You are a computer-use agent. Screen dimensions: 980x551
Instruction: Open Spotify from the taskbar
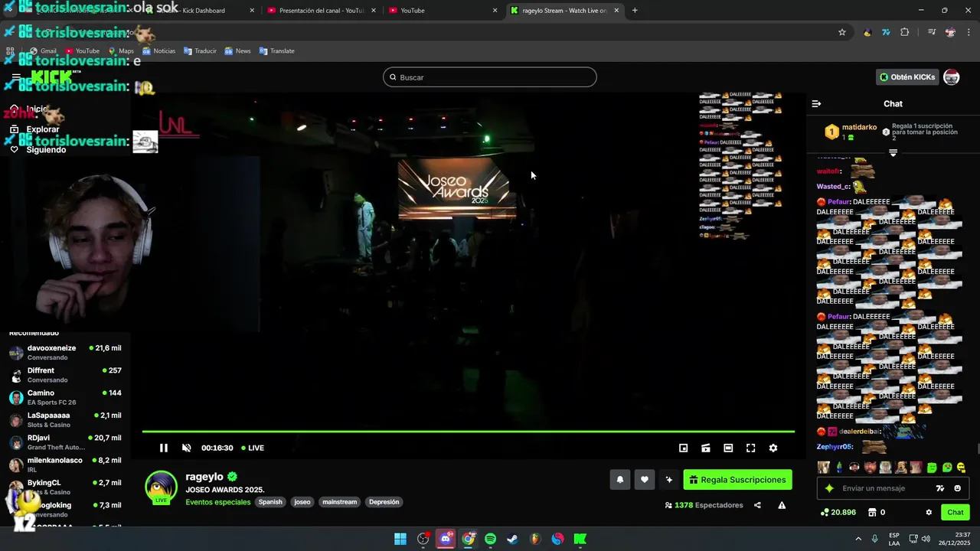[x=490, y=539]
